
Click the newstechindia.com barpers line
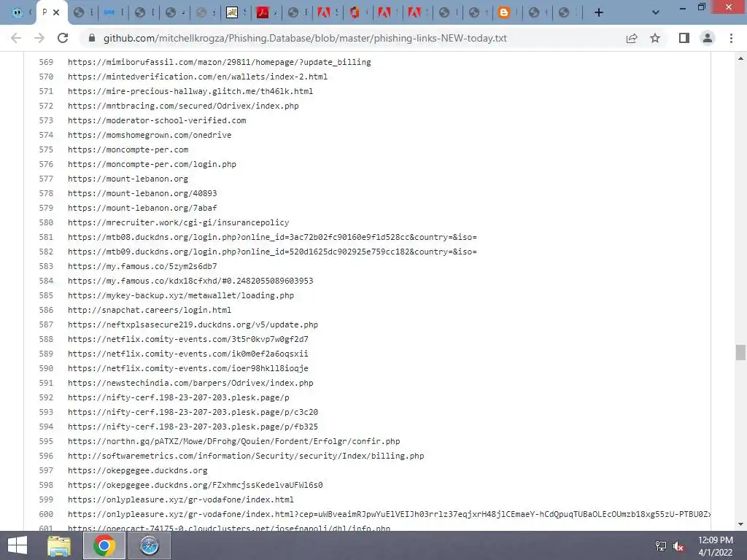point(190,383)
